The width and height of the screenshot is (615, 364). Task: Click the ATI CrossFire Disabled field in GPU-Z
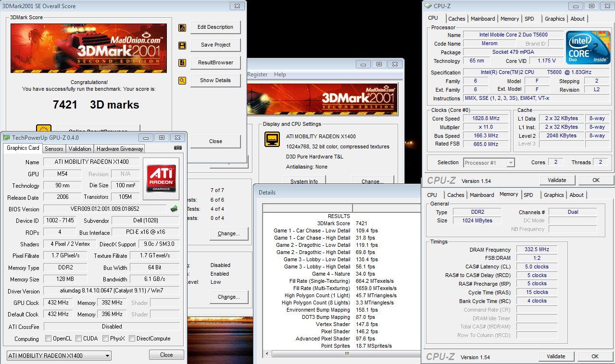(x=112, y=327)
